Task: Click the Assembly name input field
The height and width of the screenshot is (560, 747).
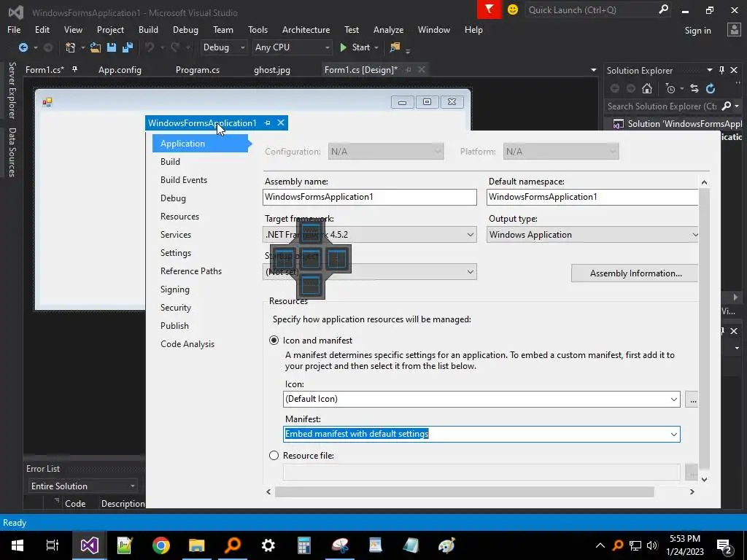Action: [x=370, y=197]
